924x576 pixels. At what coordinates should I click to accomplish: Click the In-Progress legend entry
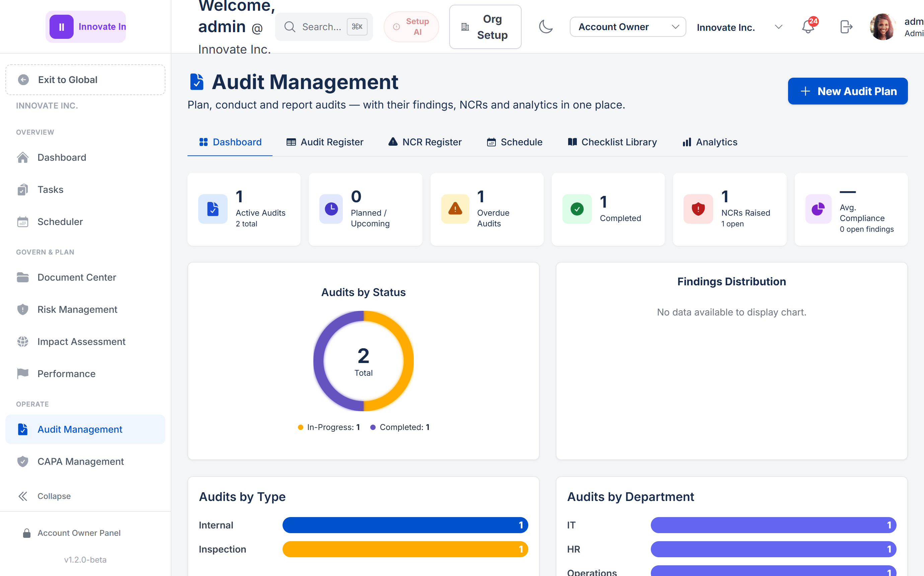pyautogui.click(x=328, y=427)
